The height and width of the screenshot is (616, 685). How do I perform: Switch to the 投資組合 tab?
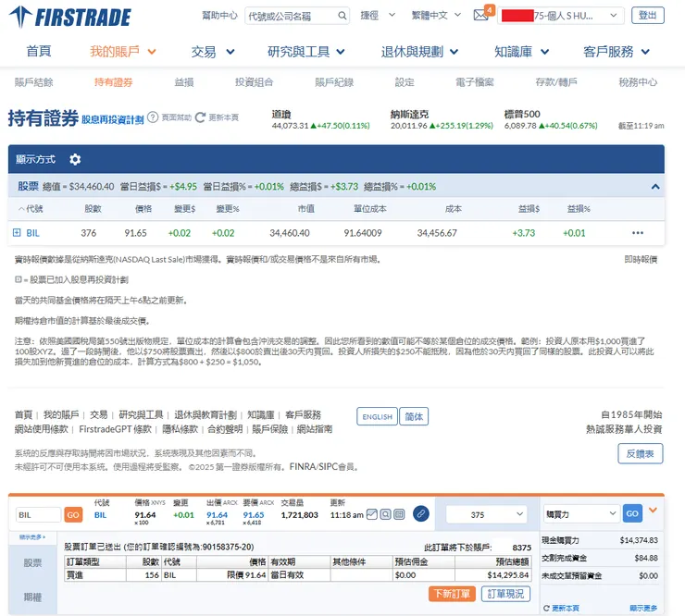(254, 82)
